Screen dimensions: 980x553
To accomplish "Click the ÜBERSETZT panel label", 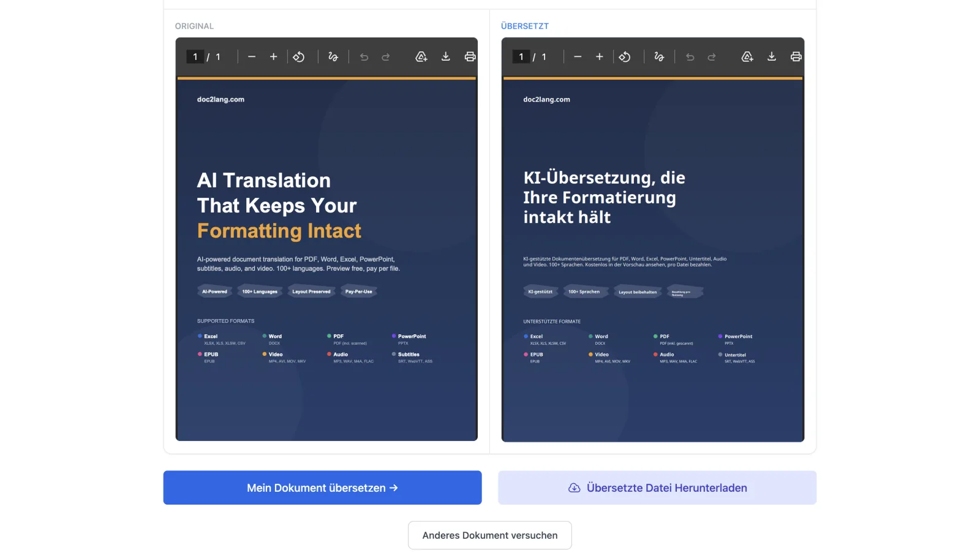I will click(525, 26).
